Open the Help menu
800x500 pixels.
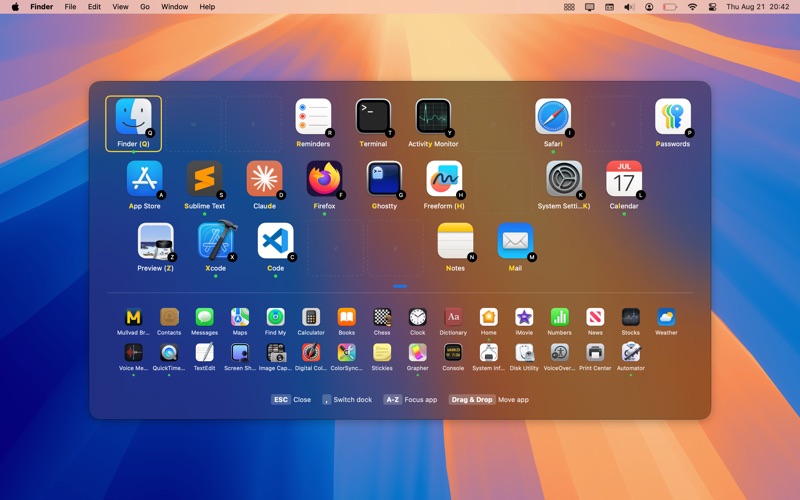(207, 7)
